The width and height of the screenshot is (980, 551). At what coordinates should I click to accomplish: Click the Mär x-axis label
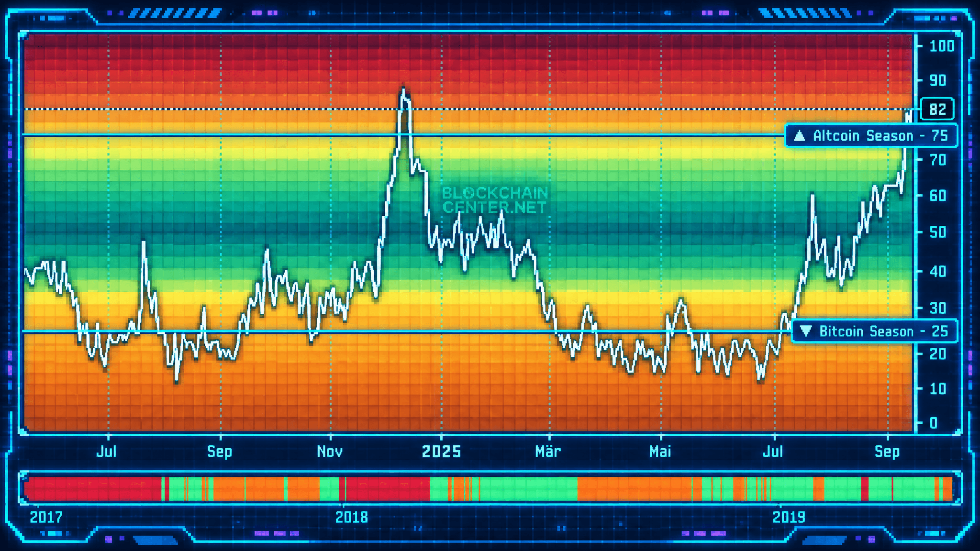click(x=548, y=452)
